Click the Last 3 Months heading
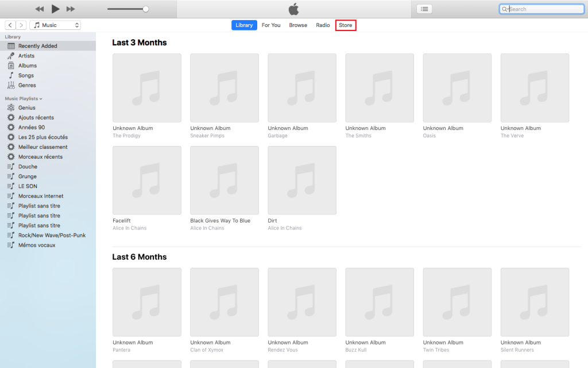The height and width of the screenshot is (368, 588). (x=140, y=43)
